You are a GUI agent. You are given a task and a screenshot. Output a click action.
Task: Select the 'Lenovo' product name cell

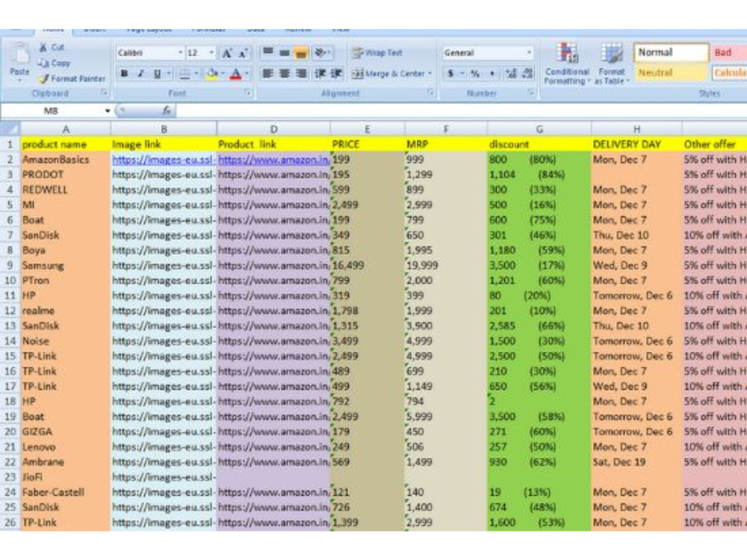point(66,447)
